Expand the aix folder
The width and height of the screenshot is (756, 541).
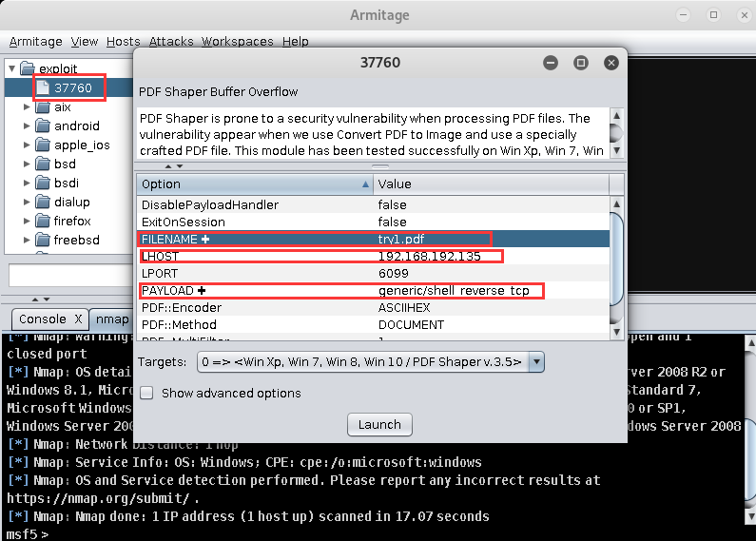click(27, 106)
